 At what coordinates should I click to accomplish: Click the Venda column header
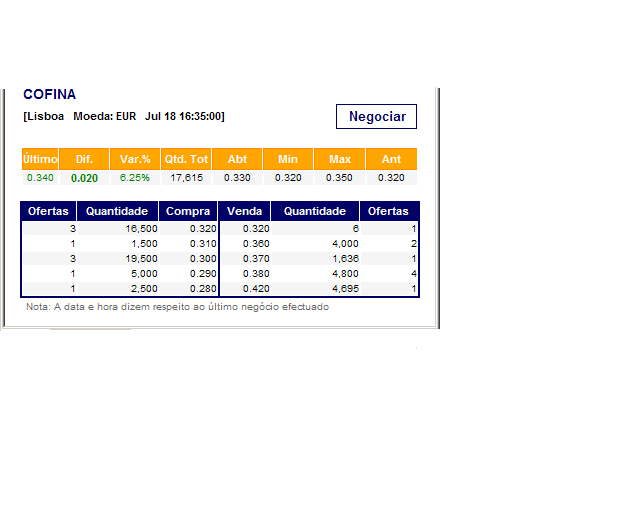coord(244,211)
